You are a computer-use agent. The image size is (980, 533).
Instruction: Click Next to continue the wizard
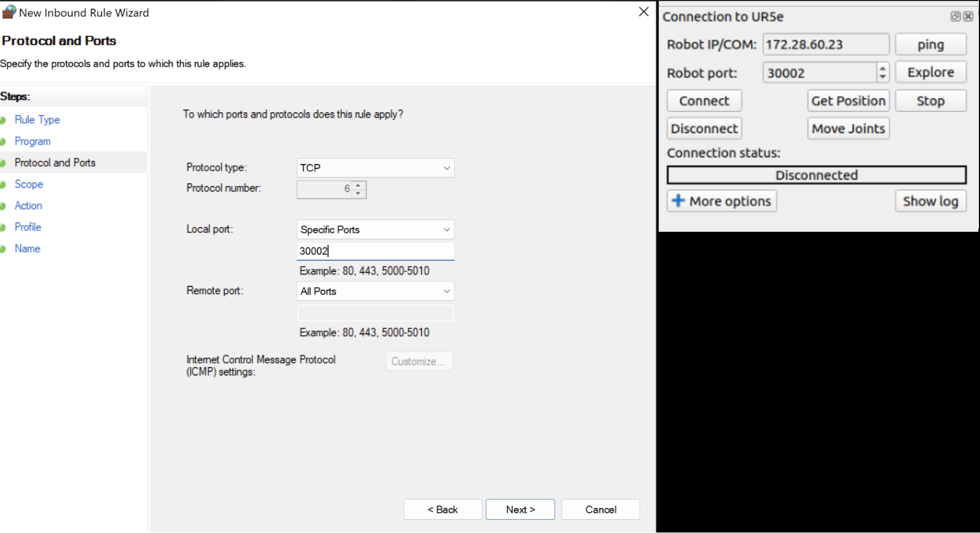[x=520, y=510]
